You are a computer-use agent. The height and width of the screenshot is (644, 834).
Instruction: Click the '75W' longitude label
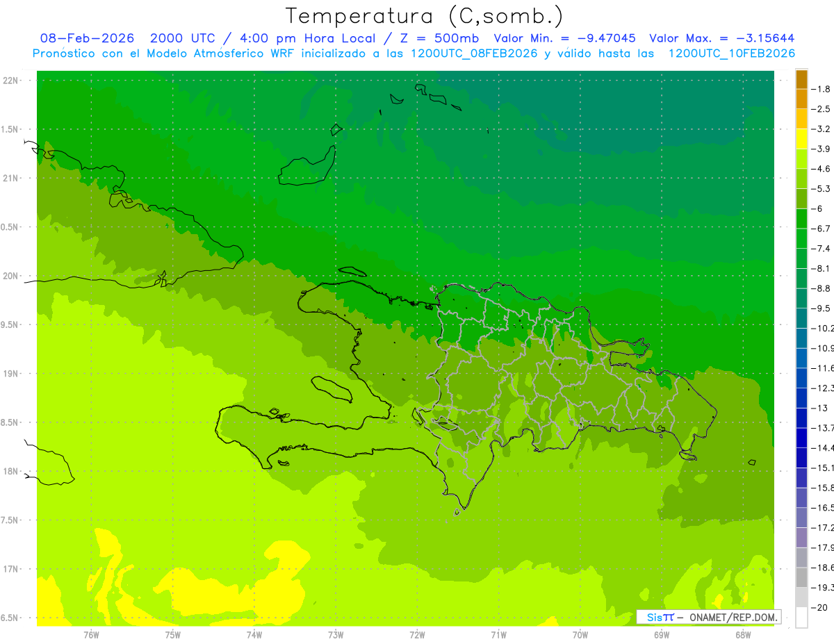coord(173,634)
